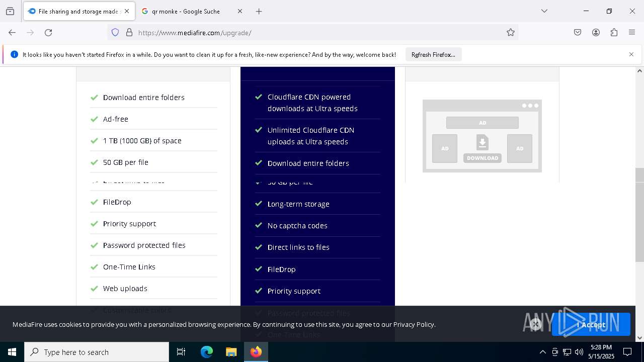Open Windows Start menu

(x=12, y=352)
